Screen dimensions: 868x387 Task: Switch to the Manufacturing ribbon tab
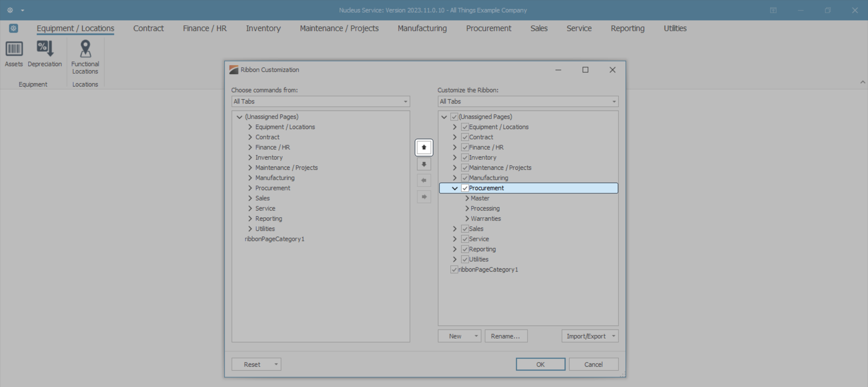pyautogui.click(x=422, y=29)
